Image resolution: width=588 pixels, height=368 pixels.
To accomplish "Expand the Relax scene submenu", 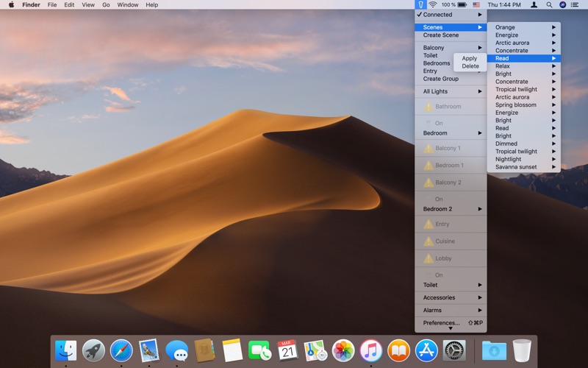I will pyautogui.click(x=524, y=66).
